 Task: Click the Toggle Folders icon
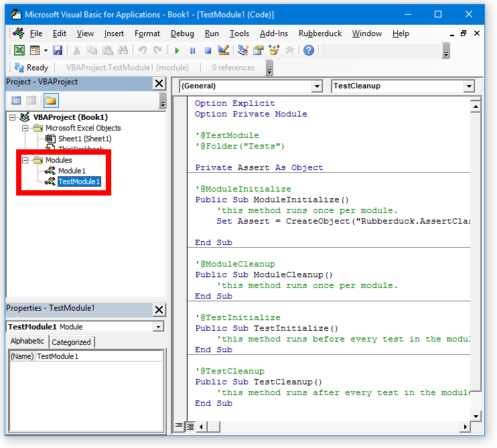point(51,100)
